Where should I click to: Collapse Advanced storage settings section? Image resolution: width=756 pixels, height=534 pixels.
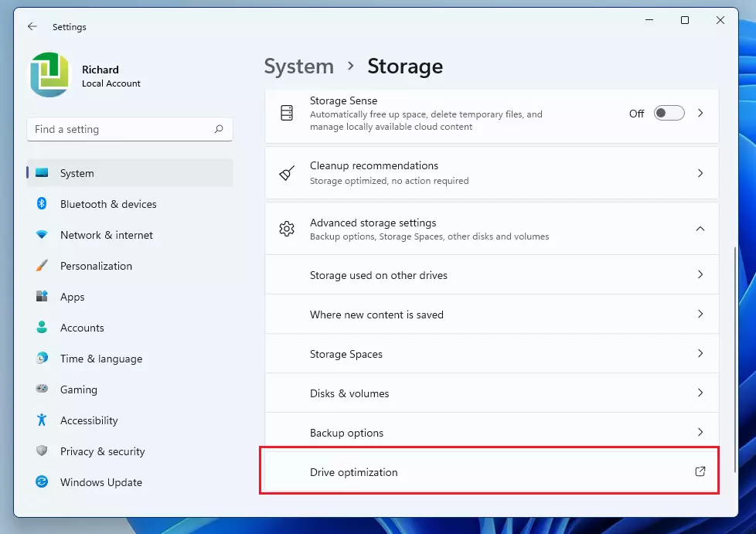(700, 229)
